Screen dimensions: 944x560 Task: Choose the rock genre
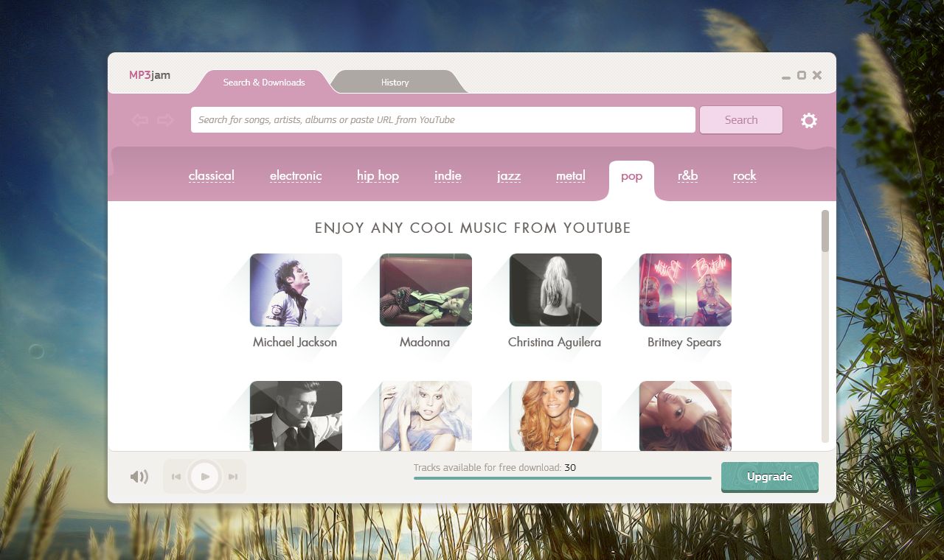click(x=745, y=175)
